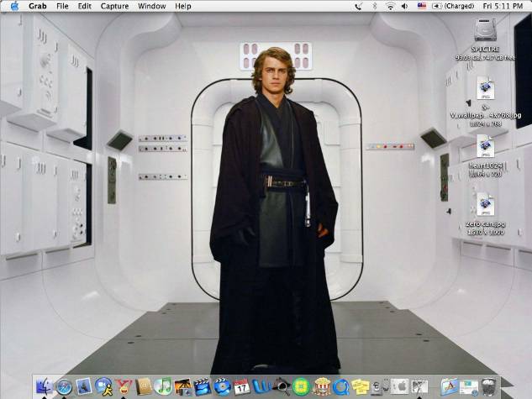The image size is (532, 399).
Task: Launch Yahoo Messenger from the Dock
Action: tap(124, 386)
